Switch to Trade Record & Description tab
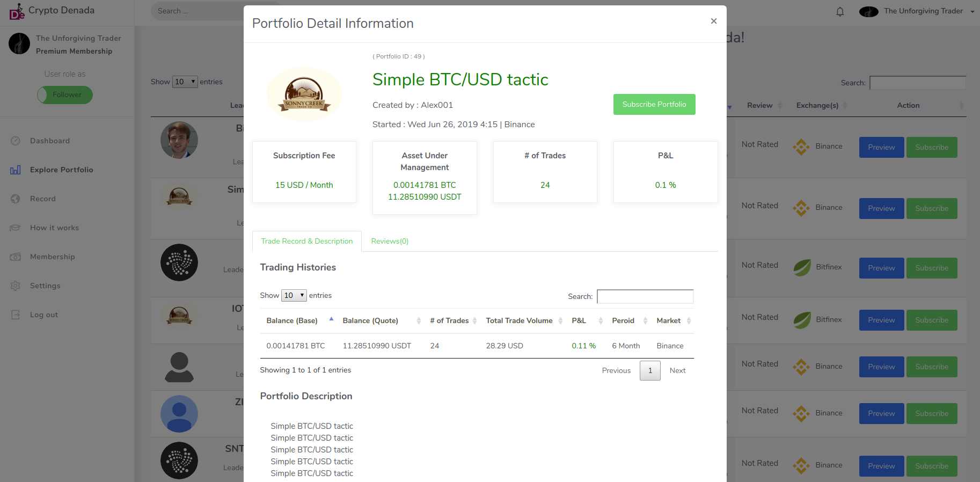The width and height of the screenshot is (980, 482). 307,241
